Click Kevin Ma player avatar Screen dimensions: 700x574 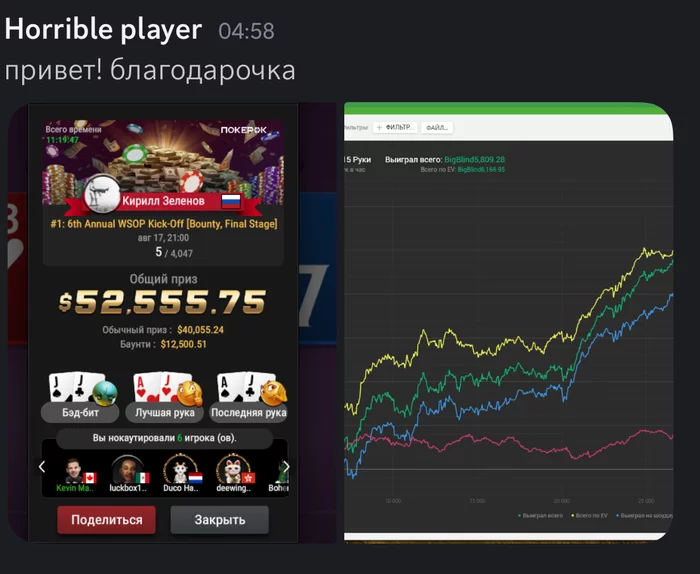tap(74, 471)
